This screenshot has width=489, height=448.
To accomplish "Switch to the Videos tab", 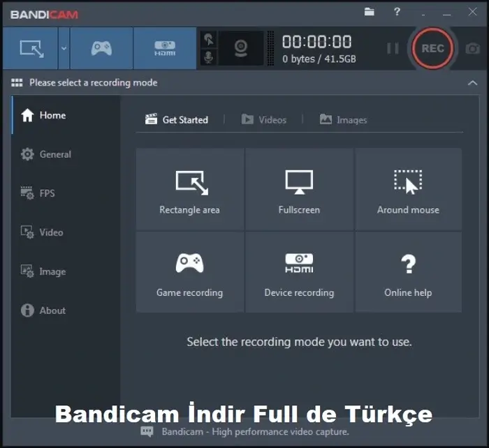I will pyautogui.click(x=264, y=119).
